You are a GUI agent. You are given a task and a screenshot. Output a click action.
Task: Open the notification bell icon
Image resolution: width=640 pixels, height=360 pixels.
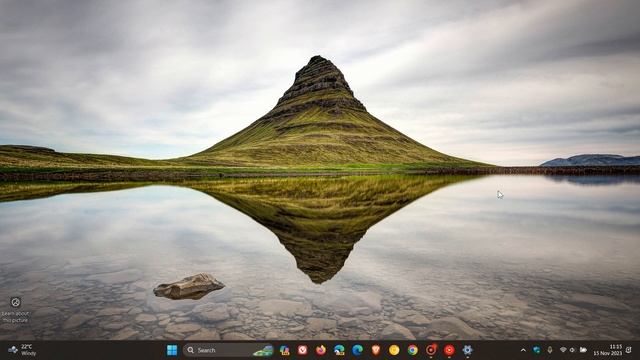coord(629,350)
